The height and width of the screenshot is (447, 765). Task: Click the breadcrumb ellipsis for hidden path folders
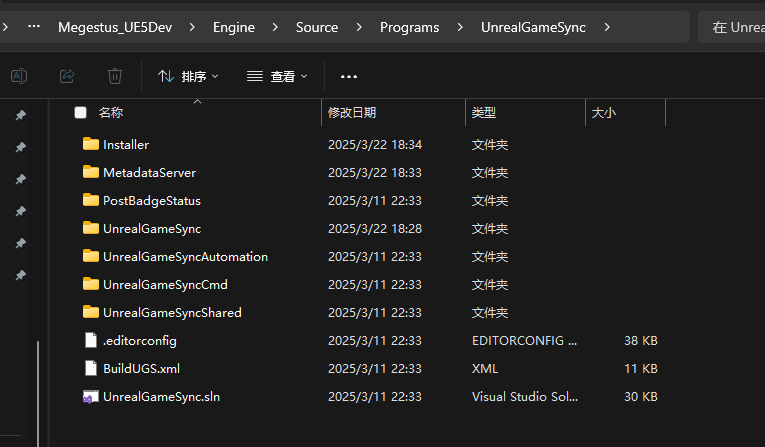(x=34, y=26)
